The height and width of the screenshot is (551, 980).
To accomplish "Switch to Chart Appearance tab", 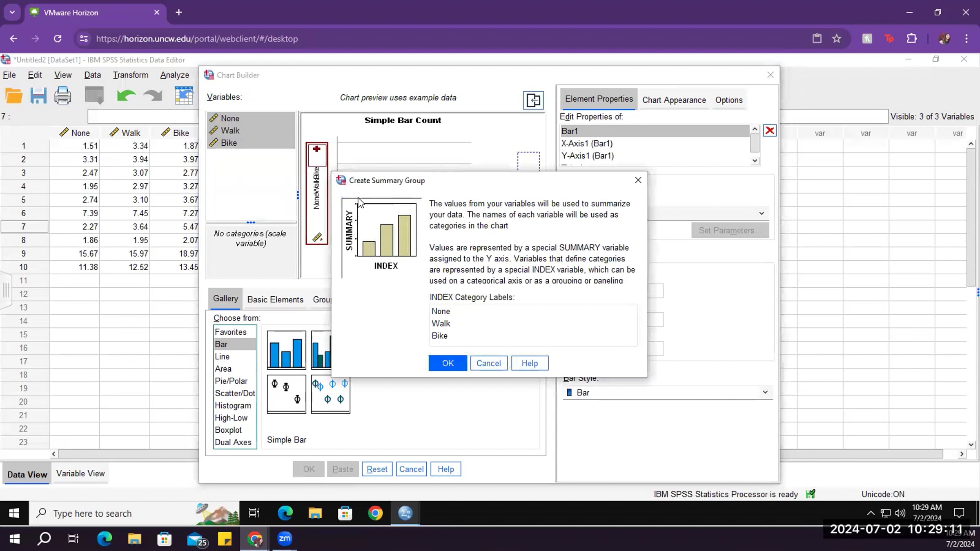I will pos(674,100).
